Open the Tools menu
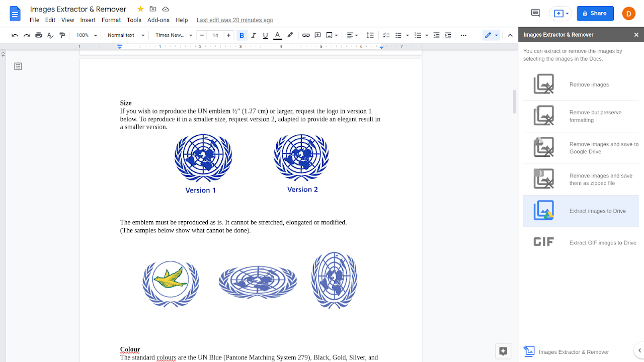This screenshot has width=644, height=362. click(134, 20)
